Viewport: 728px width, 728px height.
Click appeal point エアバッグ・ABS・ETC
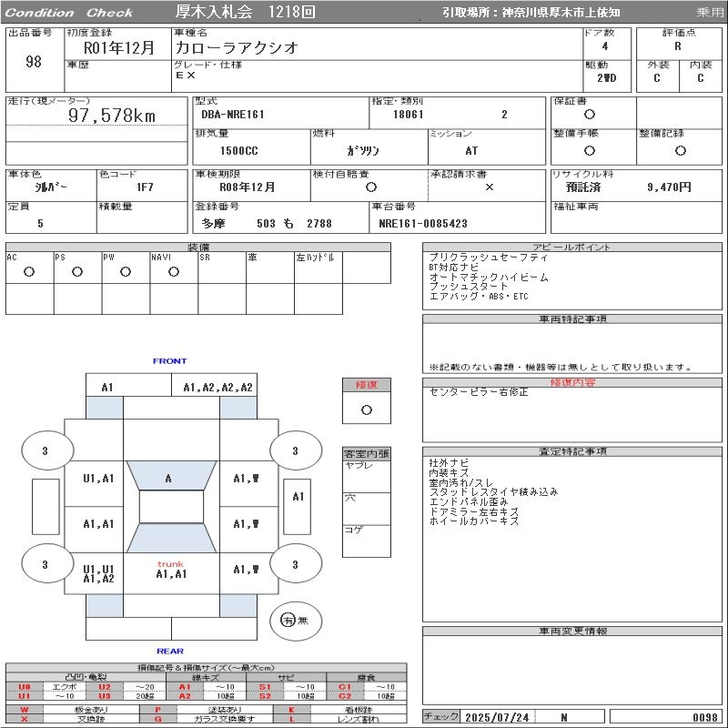pyautogui.click(x=479, y=297)
